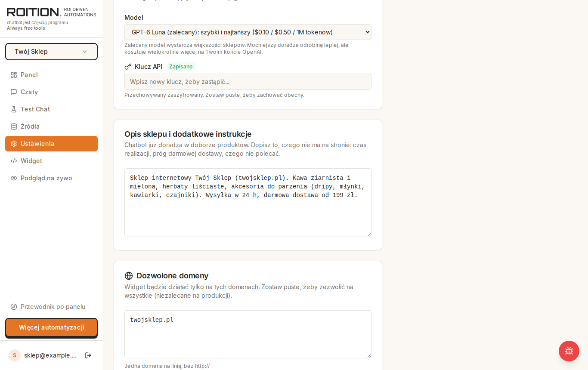Focus the Klucz API key input field

tap(248, 81)
